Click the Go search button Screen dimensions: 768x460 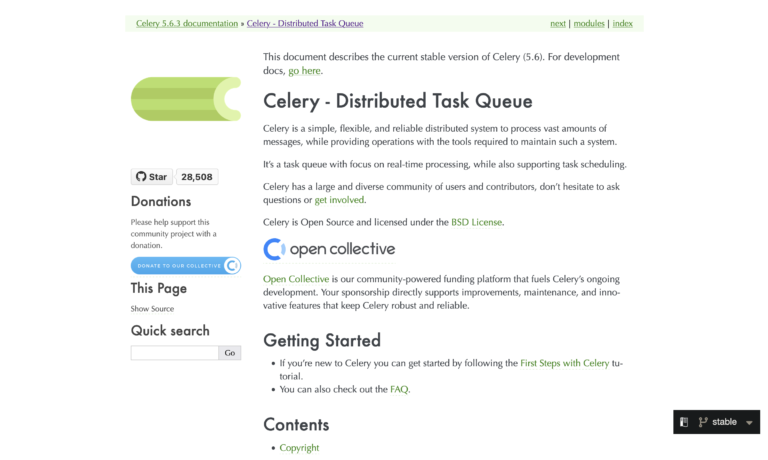tap(230, 353)
